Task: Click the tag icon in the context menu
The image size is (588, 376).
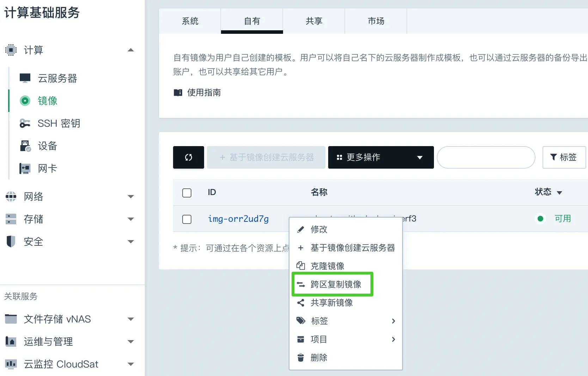Action: [301, 321]
